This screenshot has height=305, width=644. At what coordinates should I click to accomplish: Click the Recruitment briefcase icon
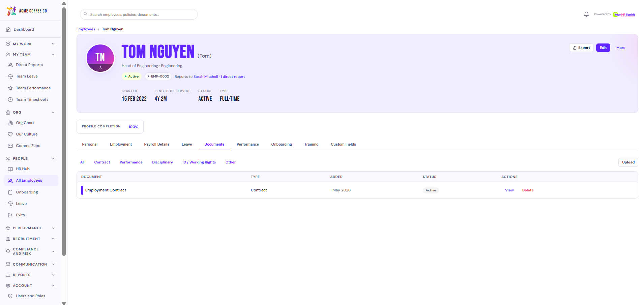[x=8, y=239]
